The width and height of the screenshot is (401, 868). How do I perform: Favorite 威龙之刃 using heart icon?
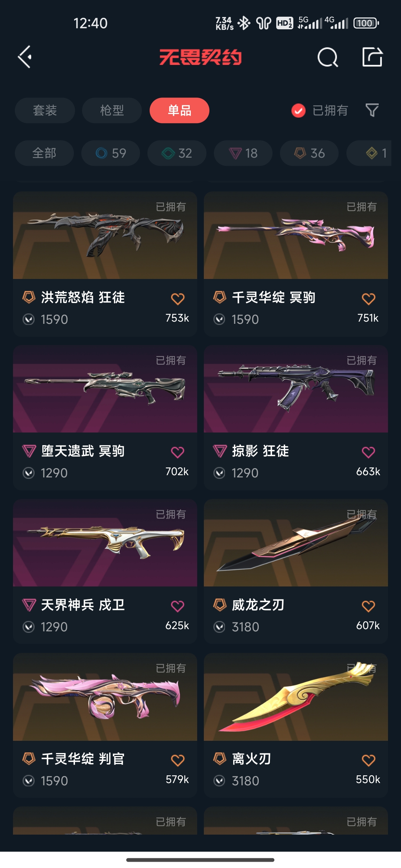click(x=368, y=606)
